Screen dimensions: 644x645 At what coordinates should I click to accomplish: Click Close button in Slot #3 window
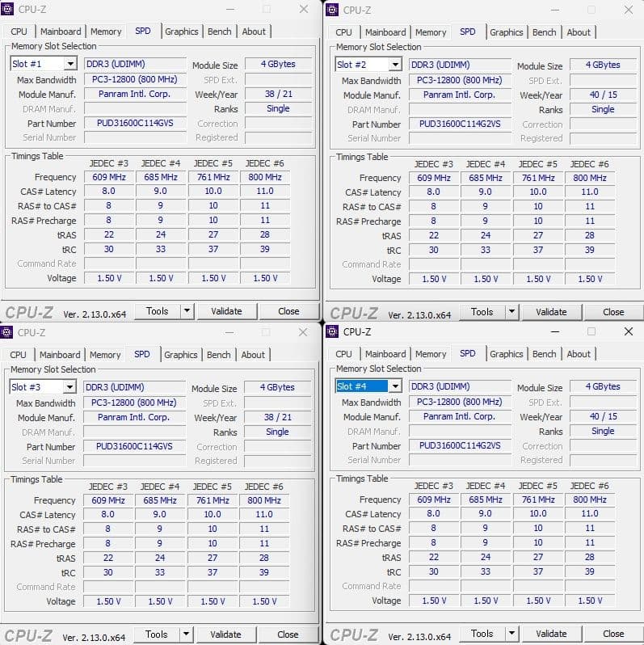coord(288,634)
